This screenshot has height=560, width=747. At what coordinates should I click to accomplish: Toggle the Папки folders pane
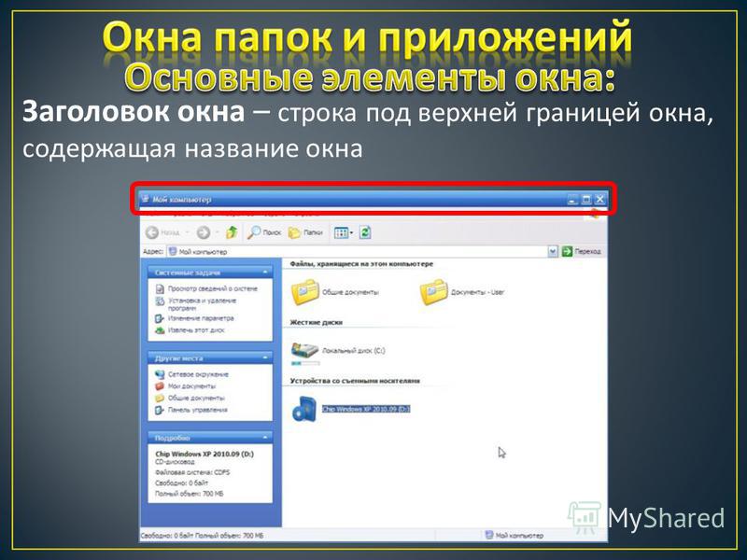[306, 232]
